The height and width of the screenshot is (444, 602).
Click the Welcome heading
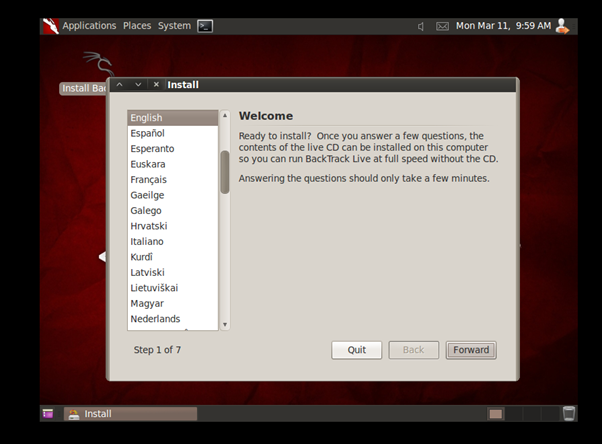pyautogui.click(x=266, y=116)
